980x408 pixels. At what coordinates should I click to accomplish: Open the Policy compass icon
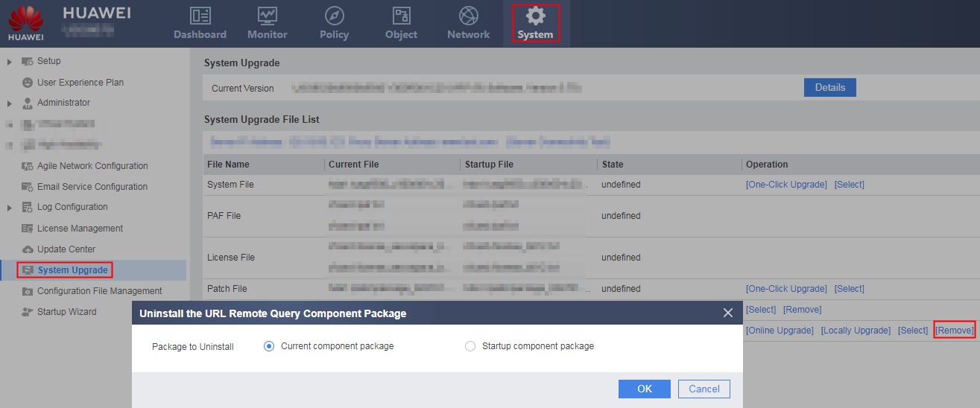(x=335, y=16)
